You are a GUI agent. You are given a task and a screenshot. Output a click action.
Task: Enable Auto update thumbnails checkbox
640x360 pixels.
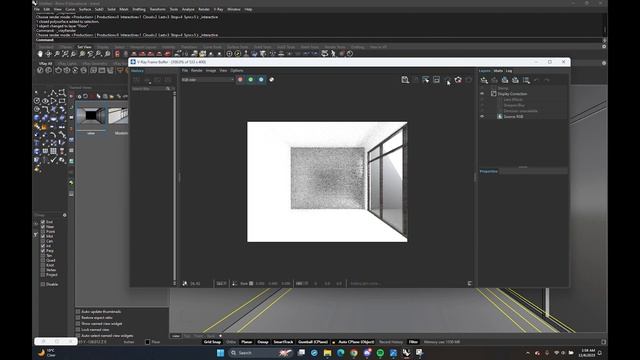78,312
